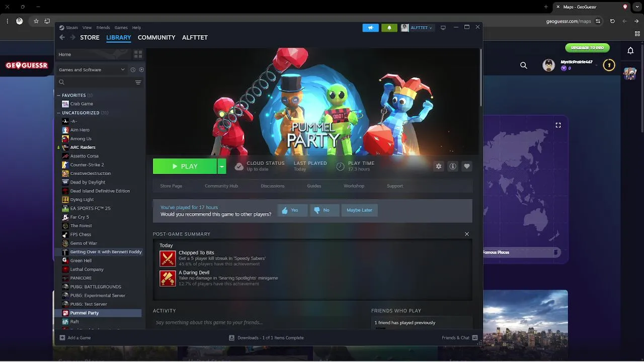Click UPGRADE TO PRO in GeoGuessr
The height and width of the screenshot is (362, 644).
[x=587, y=48]
